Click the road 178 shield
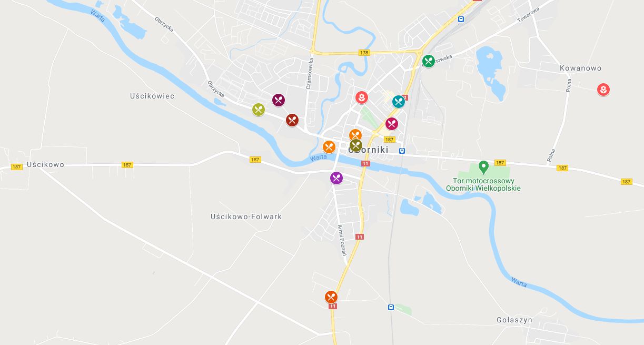 click(364, 53)
